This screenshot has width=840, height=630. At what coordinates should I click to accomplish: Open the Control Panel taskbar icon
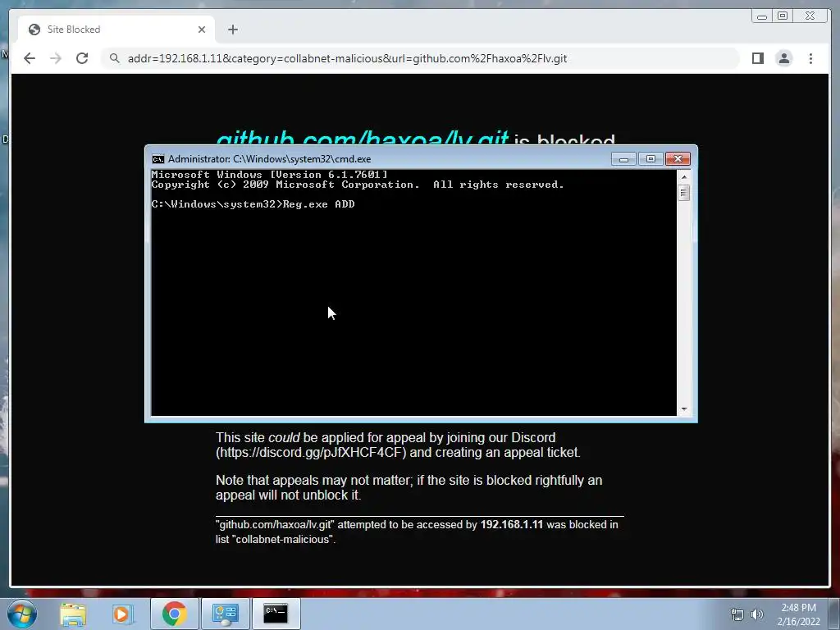point(225,614)
